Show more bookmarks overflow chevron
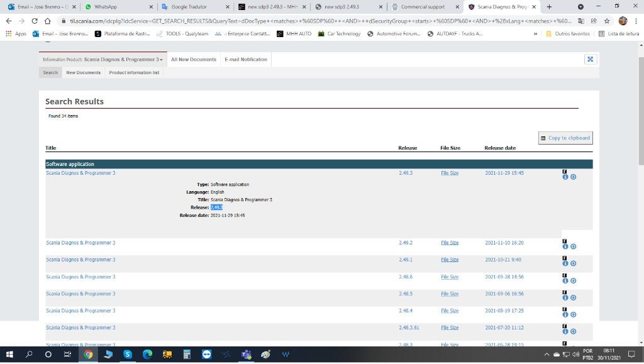The height and width of the screenshot is (364, 644). 535,34
